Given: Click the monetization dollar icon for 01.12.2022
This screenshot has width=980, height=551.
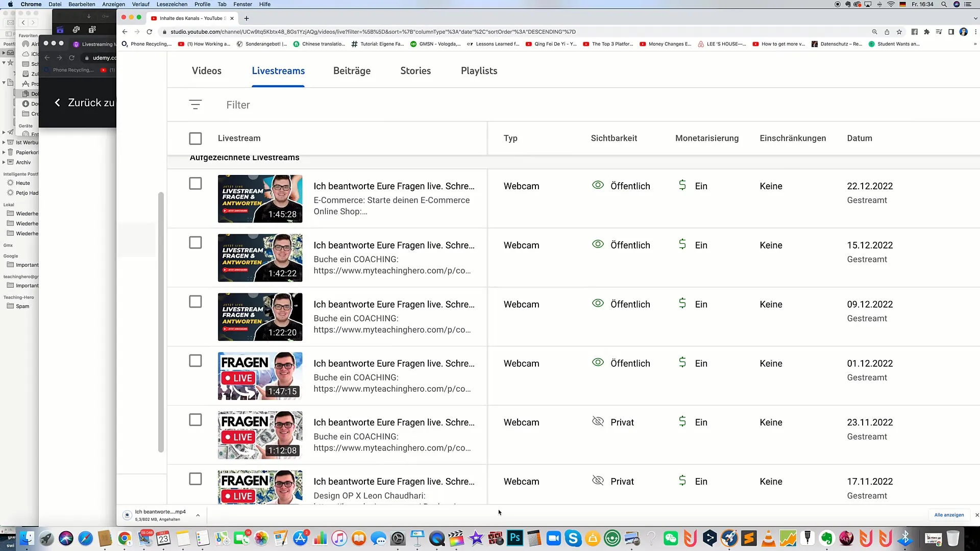Looking at the screenshot, I should click(682, 363).
